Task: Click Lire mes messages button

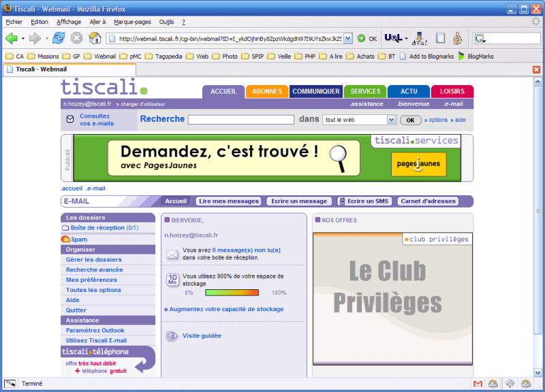Action: 229,201
